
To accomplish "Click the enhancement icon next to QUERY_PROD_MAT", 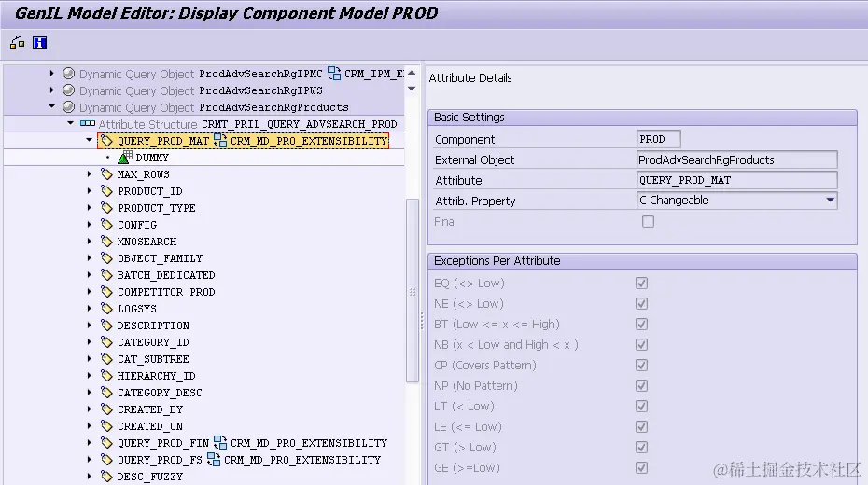I will coord(220,141).
